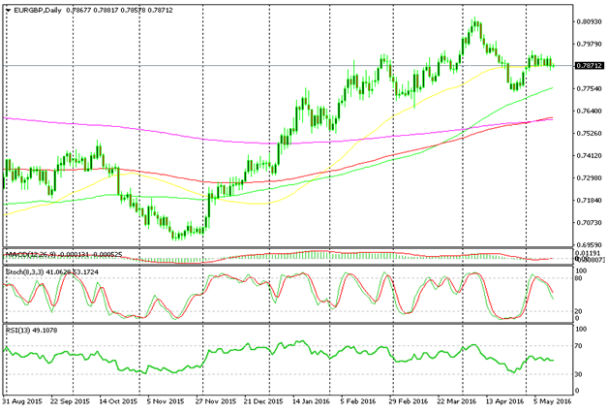Click the 70 level on RSI scale

(x=580, y=346)
